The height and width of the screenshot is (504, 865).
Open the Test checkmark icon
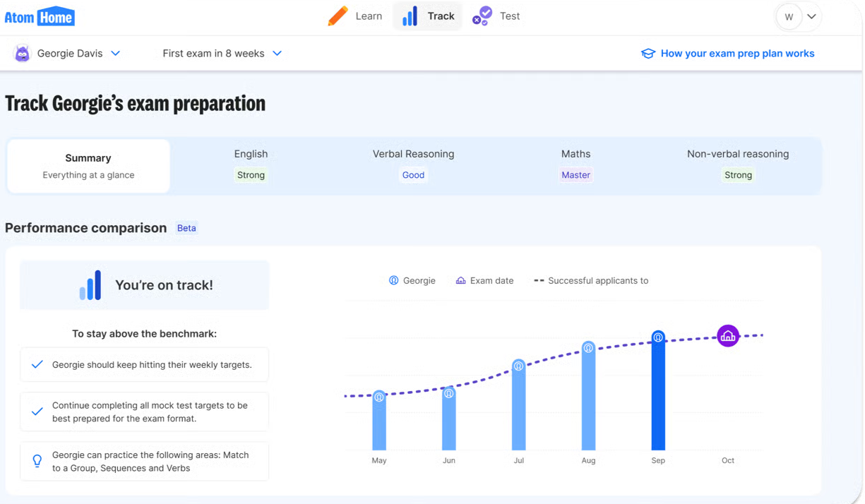482,16
